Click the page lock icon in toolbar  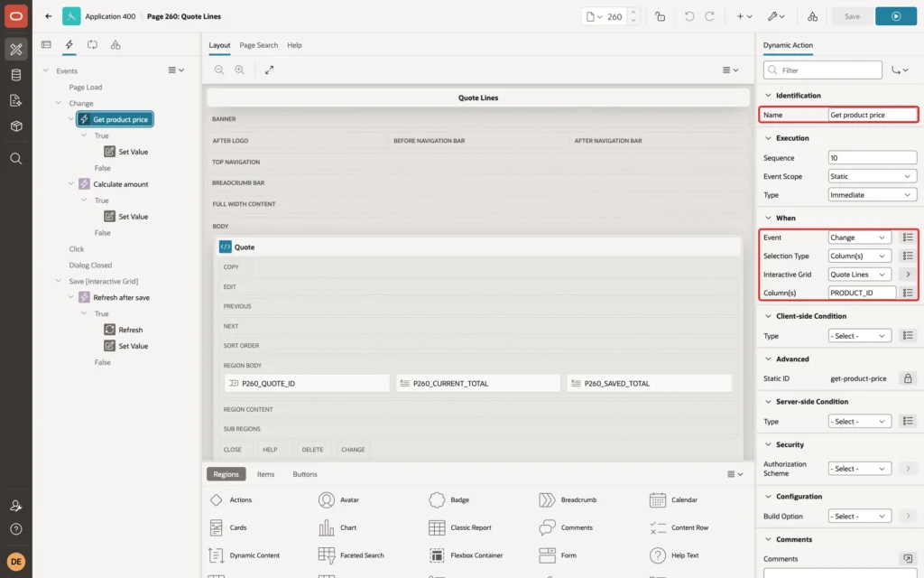pyautogui.click(x=660, y=16)
